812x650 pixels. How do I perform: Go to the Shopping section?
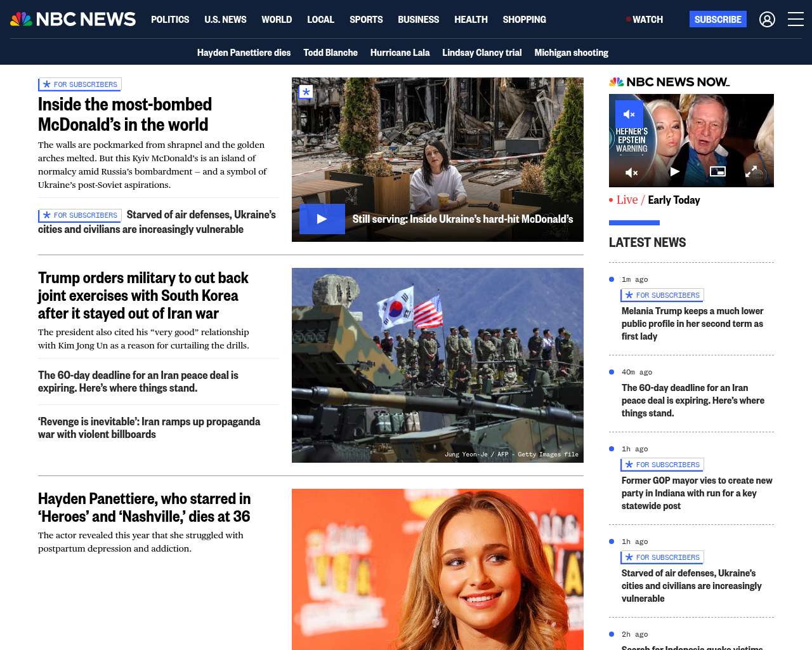coord(524,20)
